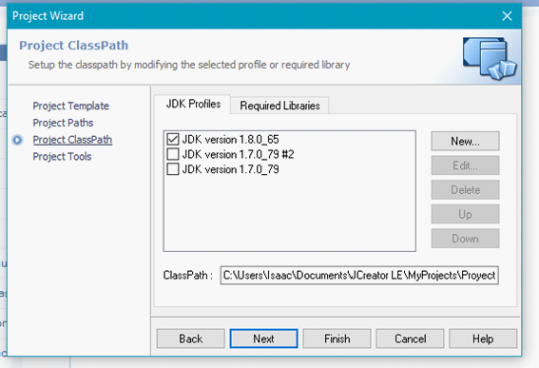Click the New... button
This screenshot has width=539, height=368.
point(465,141)
